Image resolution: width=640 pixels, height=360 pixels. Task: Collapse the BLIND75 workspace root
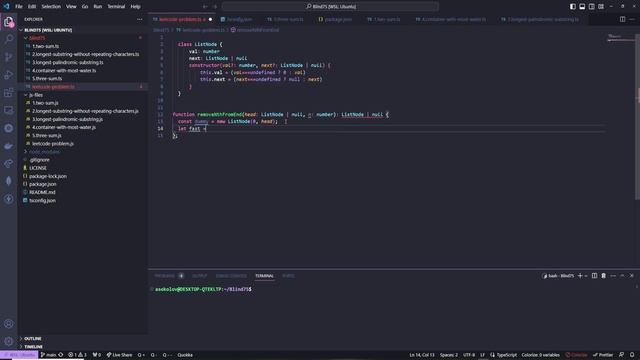point(48,30)
